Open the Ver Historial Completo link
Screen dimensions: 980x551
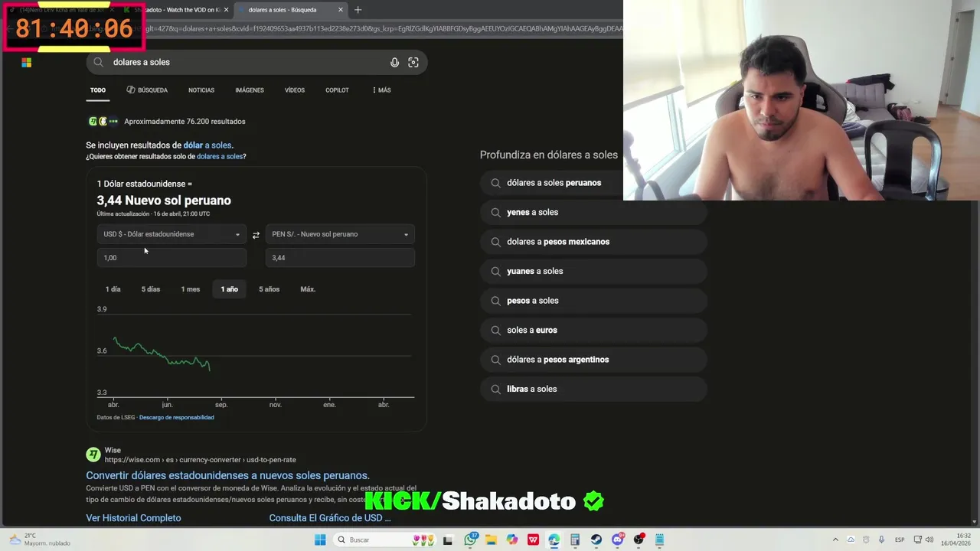pyautogui.click(x=133, y=518)
